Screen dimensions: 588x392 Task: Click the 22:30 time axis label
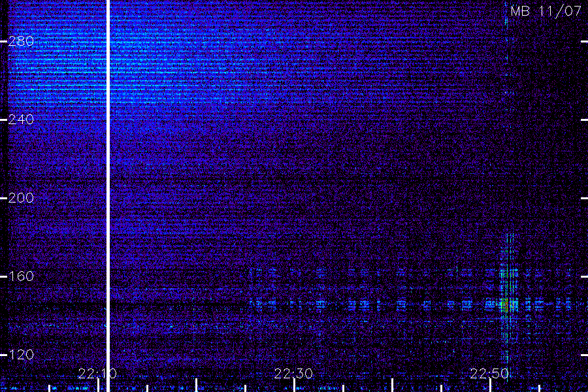click(293, 374)
